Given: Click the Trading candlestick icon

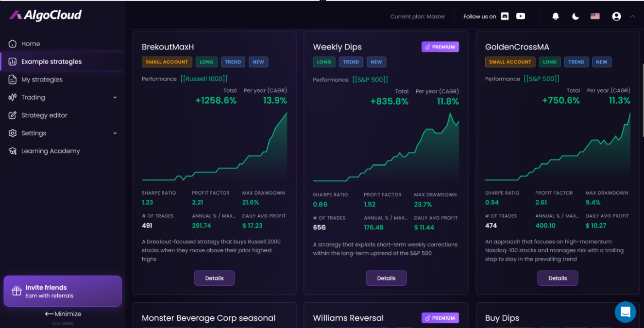Looking at the screenshot, I should pyautogui.click(x=13, y=98).
